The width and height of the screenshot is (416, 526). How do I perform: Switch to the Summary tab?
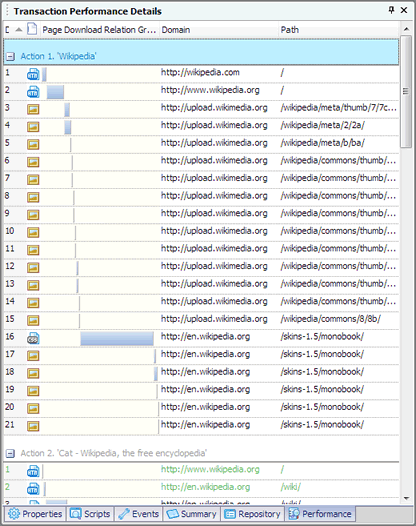[x=191, y=514]
